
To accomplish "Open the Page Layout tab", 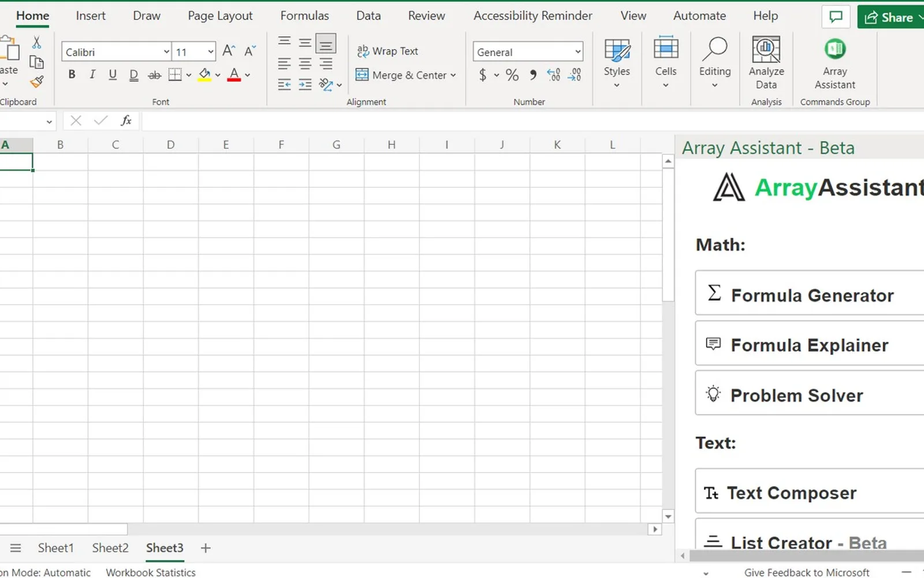I will (x=220, y=16).
